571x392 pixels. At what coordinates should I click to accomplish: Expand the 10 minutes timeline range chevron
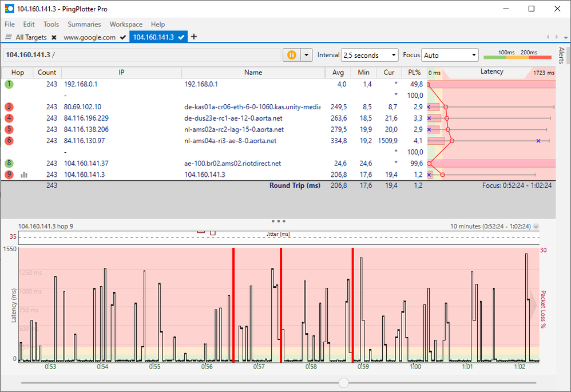pyautogui.click(x=536, y=227)
